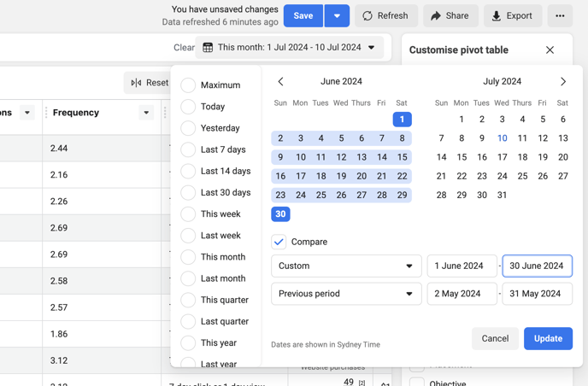Click Clear next to the date range
The height and width of the screenshot is (386, 588).
tap(184, 48)
